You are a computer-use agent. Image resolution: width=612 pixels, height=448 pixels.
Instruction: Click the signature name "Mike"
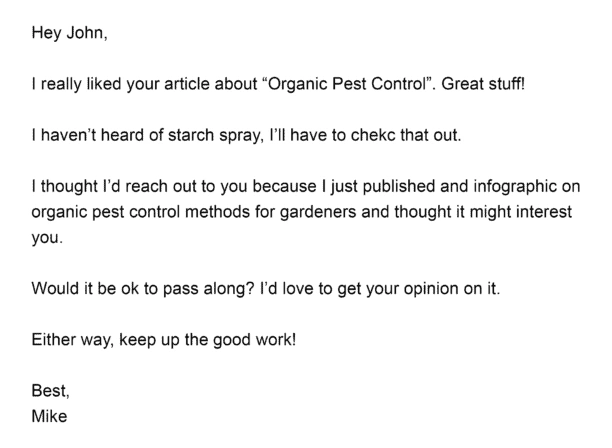[x=49, y=416]
